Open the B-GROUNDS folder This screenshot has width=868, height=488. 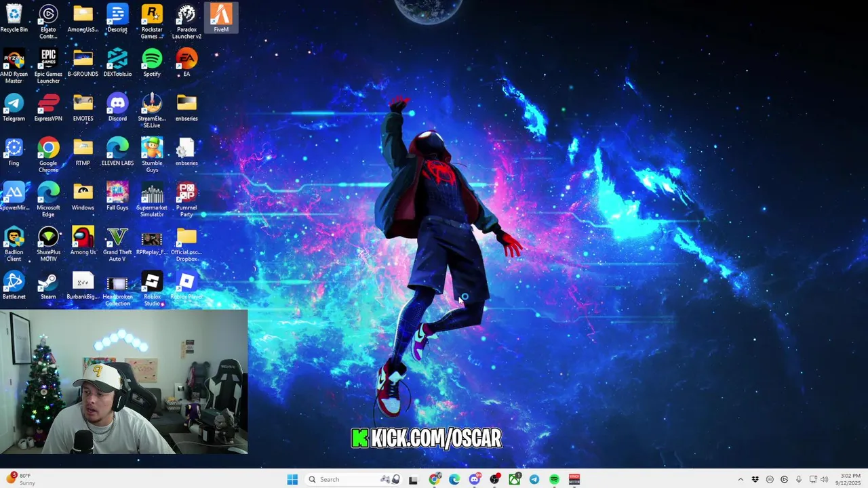pyautogui.click(x=83, y=63)
